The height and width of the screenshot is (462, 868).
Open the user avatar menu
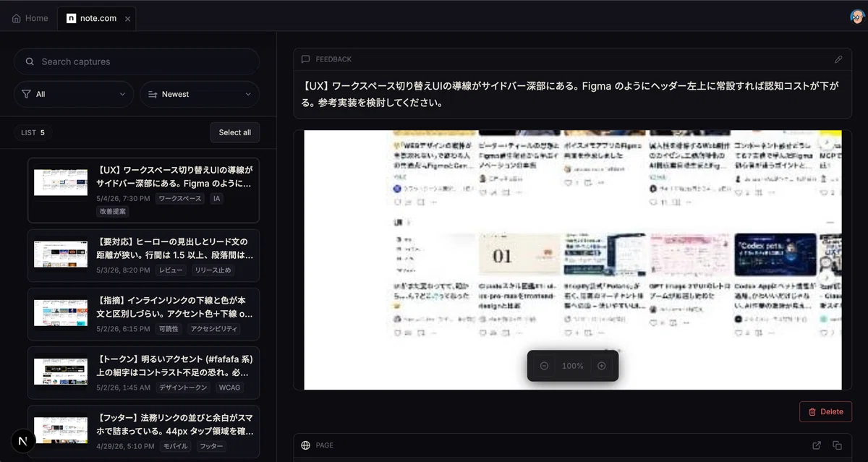click(857, 17)
